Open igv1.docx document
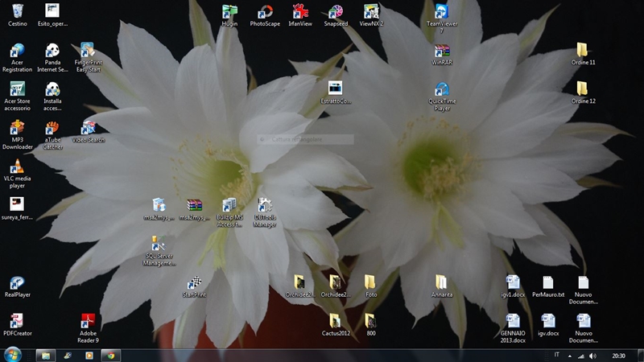 tap(513, 286)
